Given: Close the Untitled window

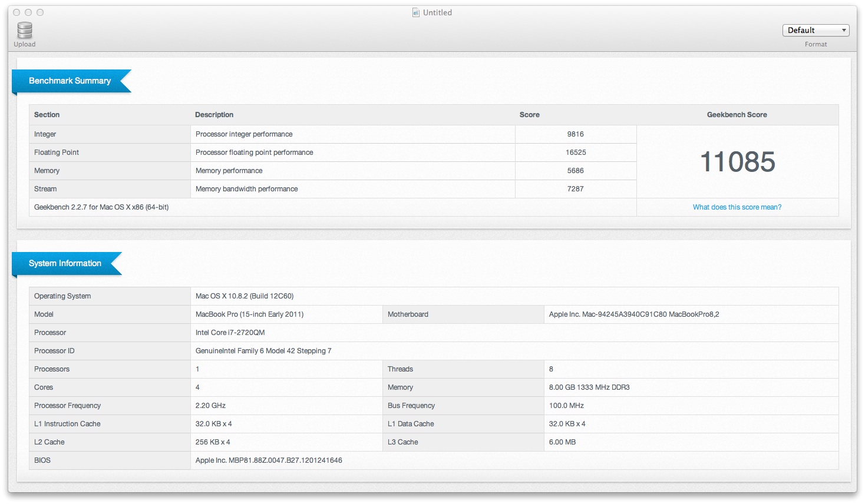Looking at the screenshot, I should pos(16,12).
